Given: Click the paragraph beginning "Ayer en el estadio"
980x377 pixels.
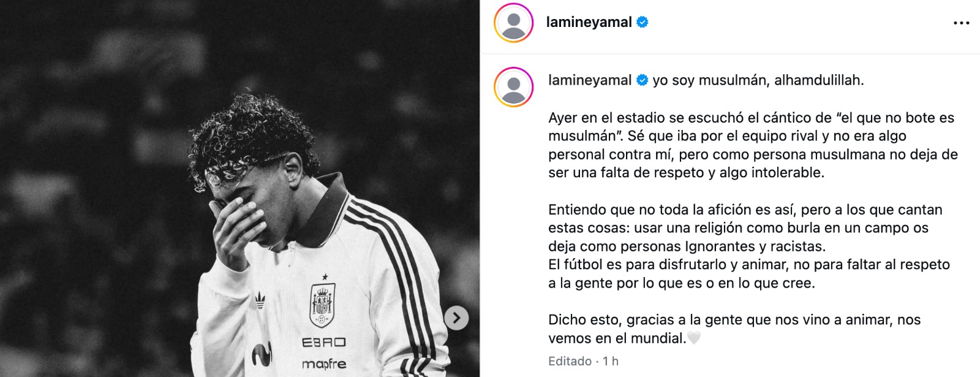Looking at the screenshot, I should tap(753, 145).
